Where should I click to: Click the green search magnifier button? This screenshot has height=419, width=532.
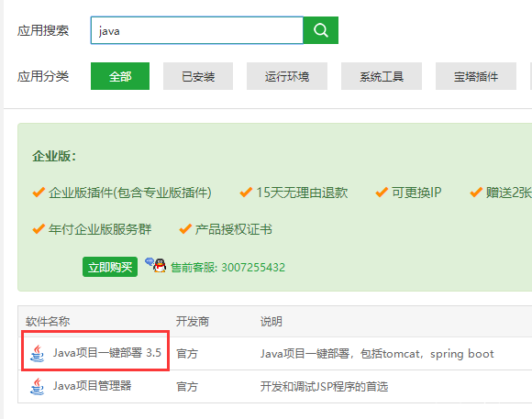point(320,30)
